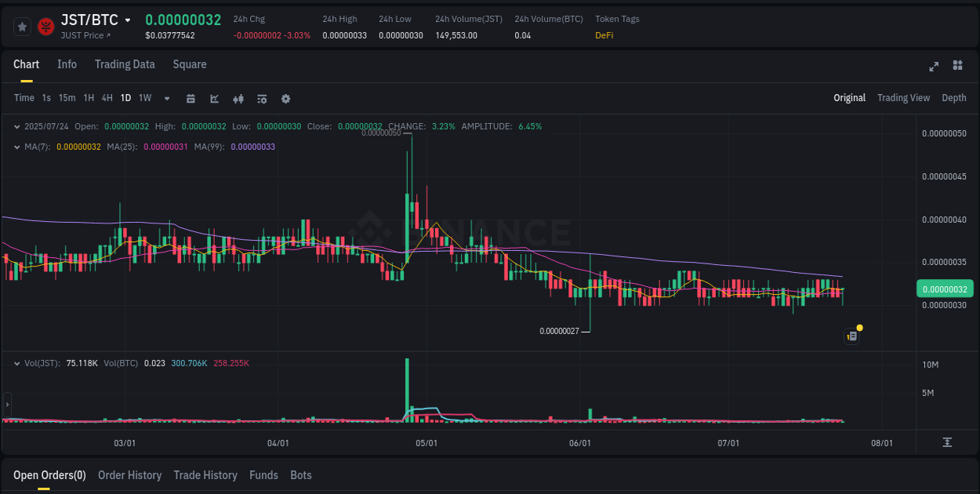Select the line chart style icon
The image size is (980, 494).
[x=213, y=98]
